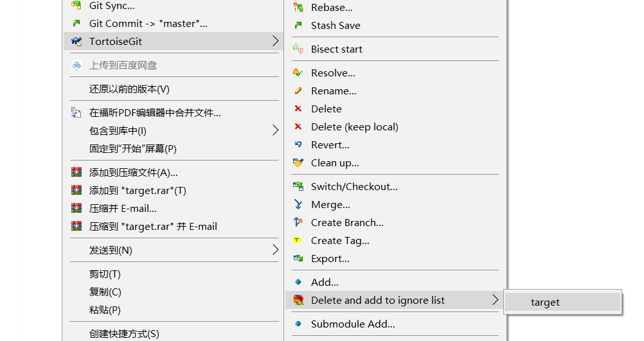Select 还原以前的版本(V) menu entry
644x341 pixels.
(x=129, y=89)
